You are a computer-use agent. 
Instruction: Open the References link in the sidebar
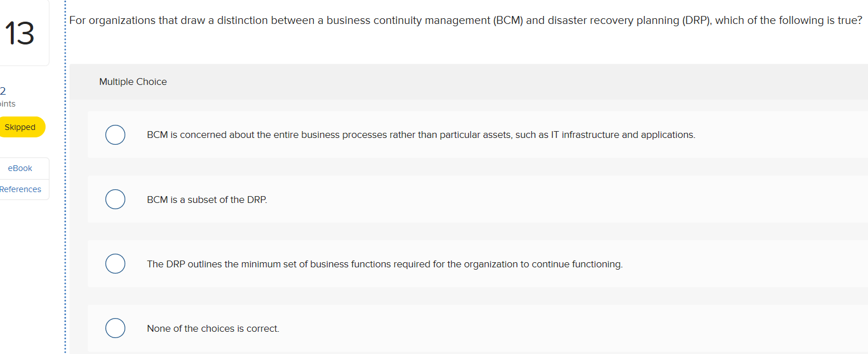coord(21,189)
